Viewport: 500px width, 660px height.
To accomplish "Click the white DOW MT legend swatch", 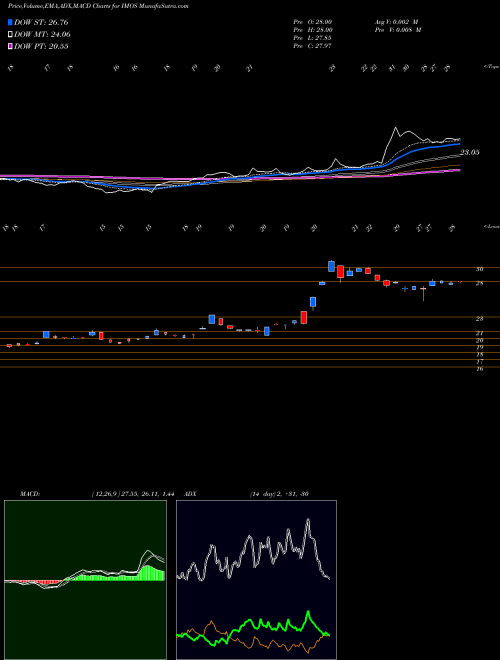I will pyautogui.click(x=10, y=35).
